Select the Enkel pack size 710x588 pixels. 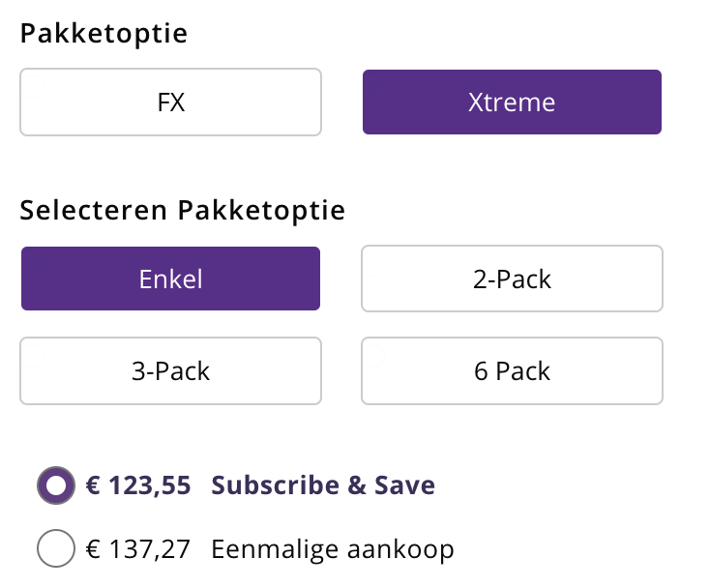tap(170, 279)
